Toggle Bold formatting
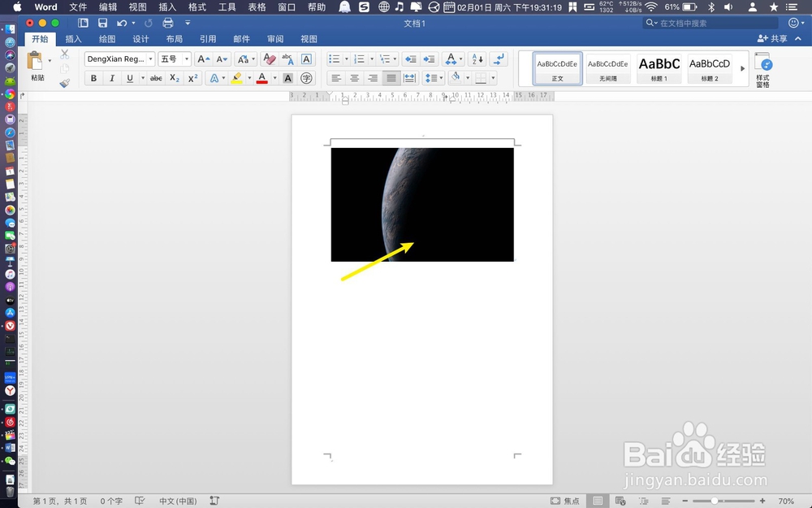 point(93,78)
